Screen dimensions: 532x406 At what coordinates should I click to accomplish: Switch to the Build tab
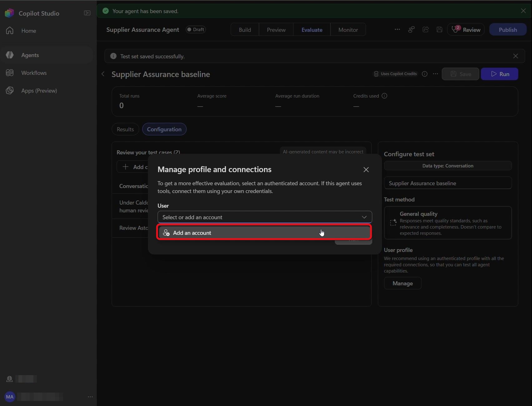click(x=245, y=30)
